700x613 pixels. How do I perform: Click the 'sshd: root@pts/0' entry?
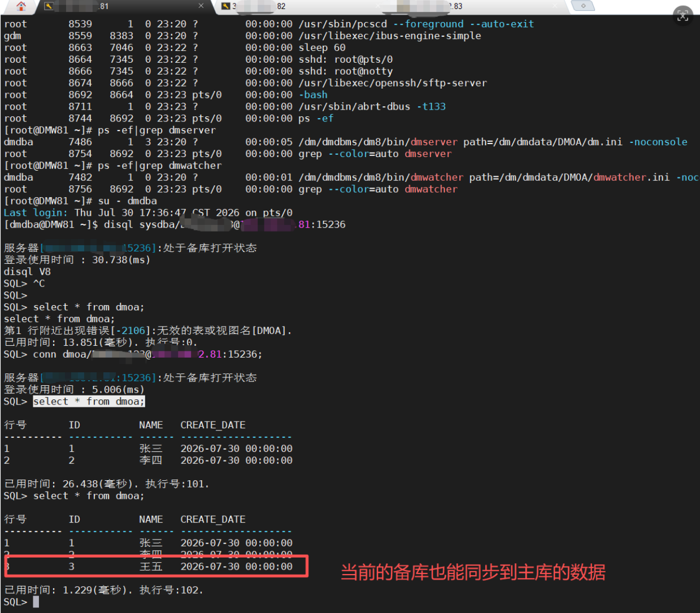346,60
